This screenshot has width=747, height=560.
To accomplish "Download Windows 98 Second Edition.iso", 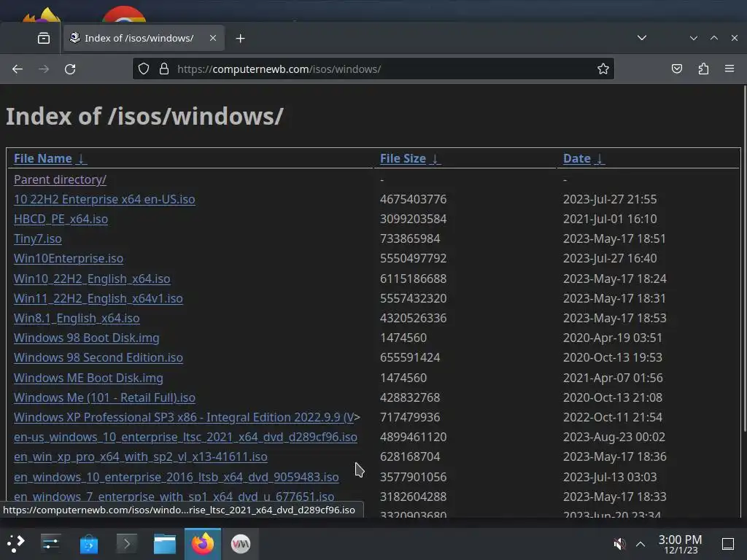I will point(98,357).
